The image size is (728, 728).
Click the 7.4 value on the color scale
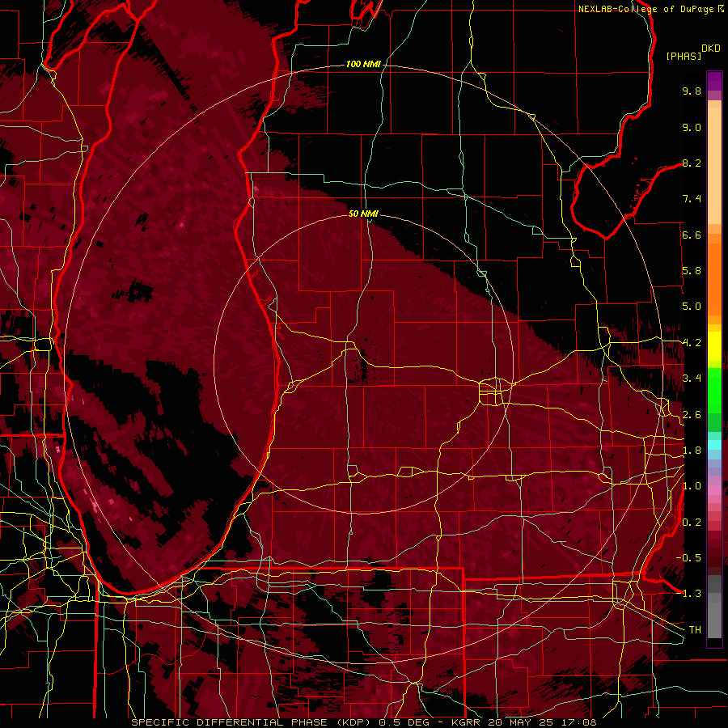692,199
